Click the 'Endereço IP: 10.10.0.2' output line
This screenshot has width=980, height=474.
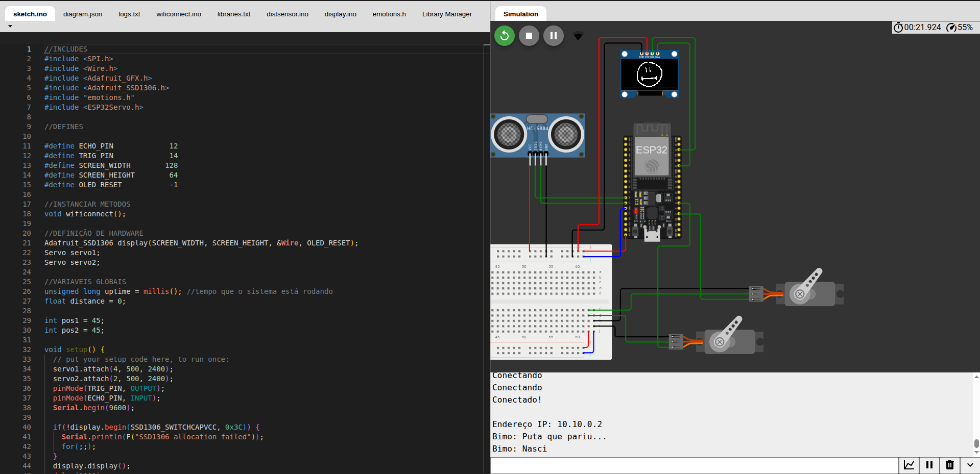pyautogui.click(x=547, y=424)
